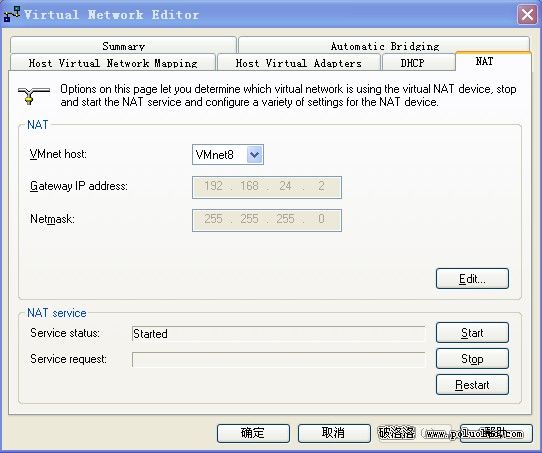The height and width of the screenshot is (453, 542).
Task: Open the Automatic Bridging tab
Action: pos(384,45)
